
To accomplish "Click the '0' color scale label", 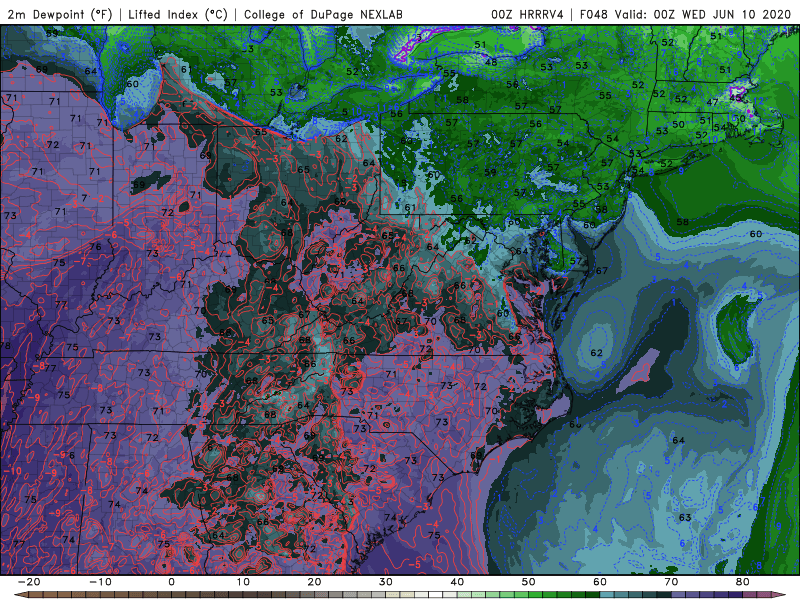I will point(171,582).
